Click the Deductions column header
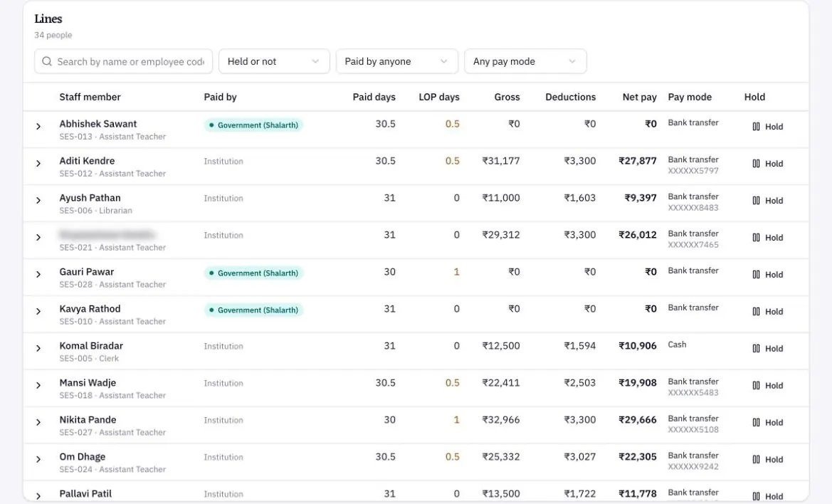The width and height of the screenshot is (832, 504). (570, 97)
